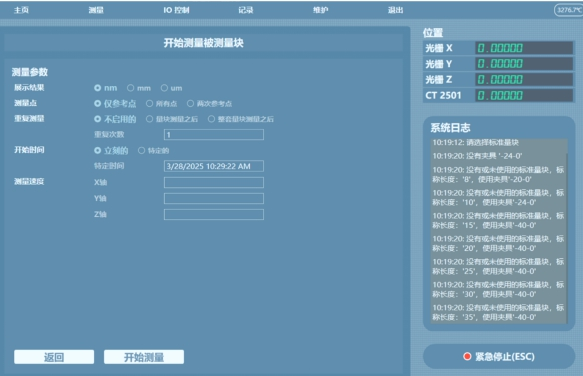This screenshot has height=376, width=583.
Task: Click the 重复次数 input field
Action: tap(214, 134)
